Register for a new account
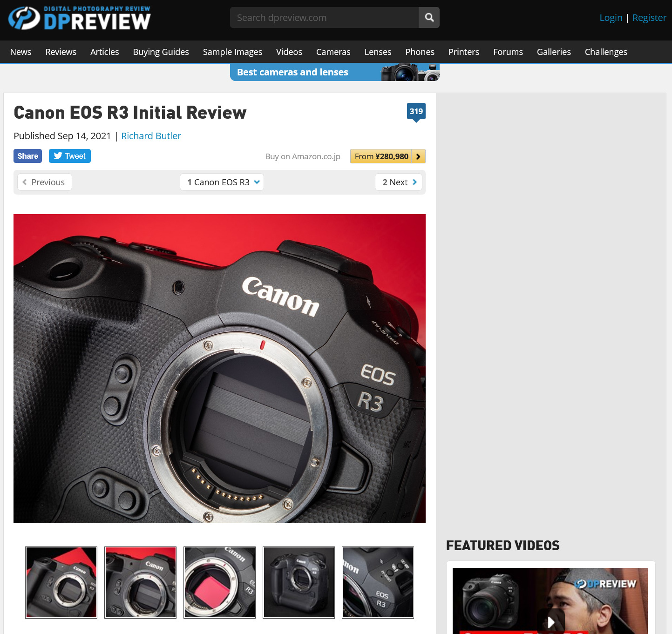The height and width of the screenshot is (634, 672). pos(649,17)
